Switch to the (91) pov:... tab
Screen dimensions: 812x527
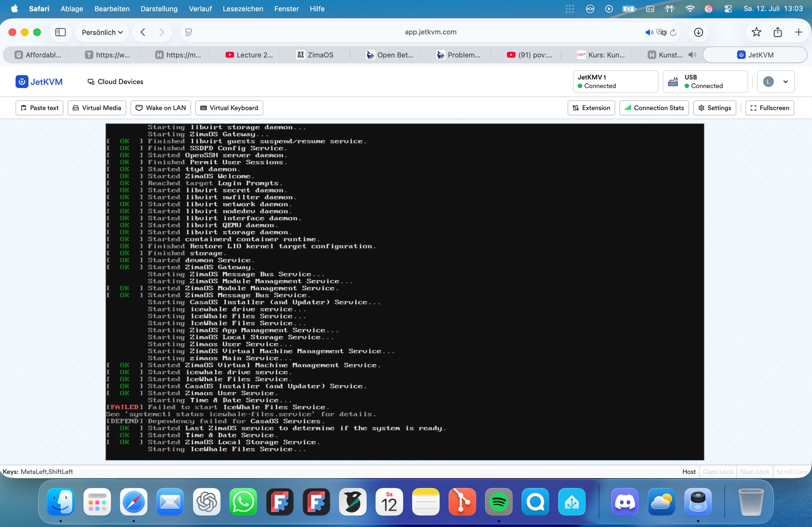coord(529,55)
